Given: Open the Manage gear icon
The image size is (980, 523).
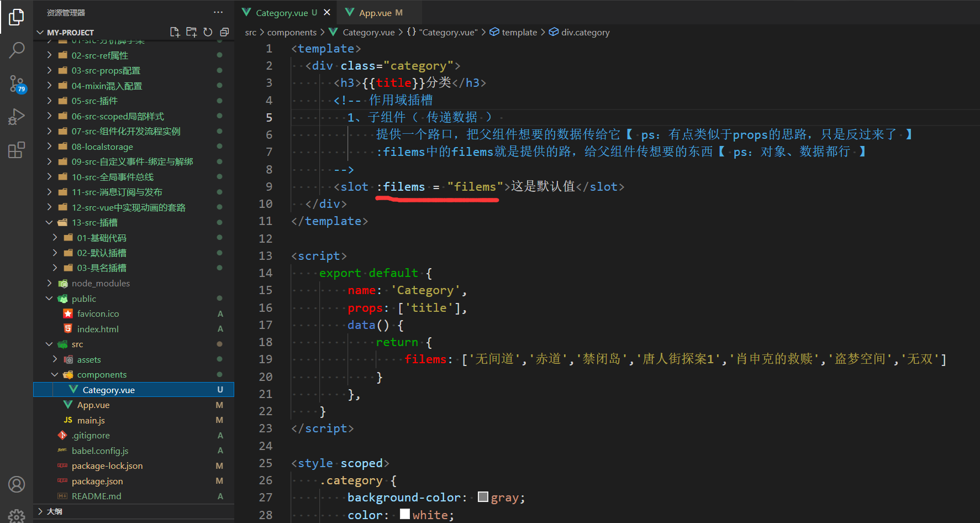Looking at the screenshot, I should click(17, 515).
